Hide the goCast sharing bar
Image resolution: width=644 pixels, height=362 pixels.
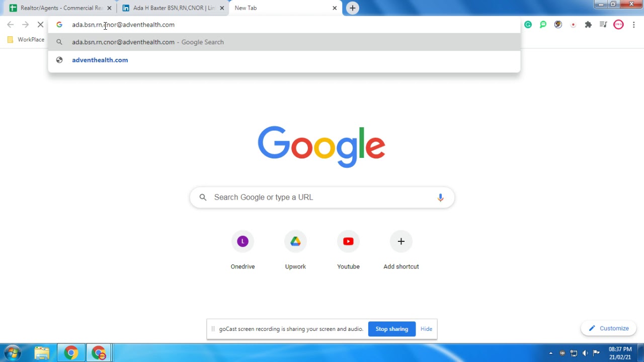[426, 329]
